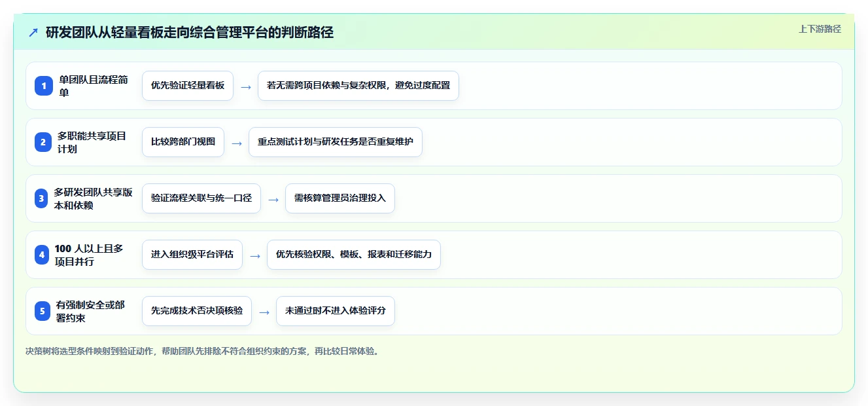Select step number 4 badge
Screen dimensions: 868x406
(x=43, y=255)
